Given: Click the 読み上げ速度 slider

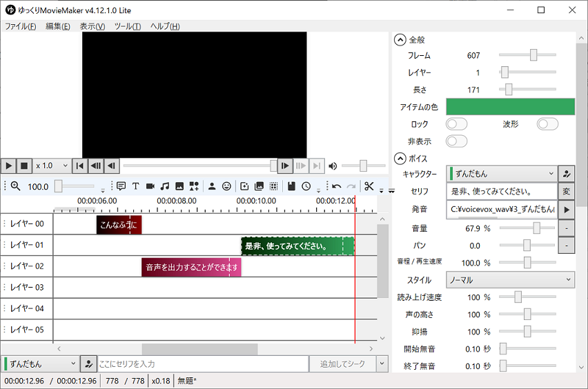Looking at the screenshot, I should [527, 297].
